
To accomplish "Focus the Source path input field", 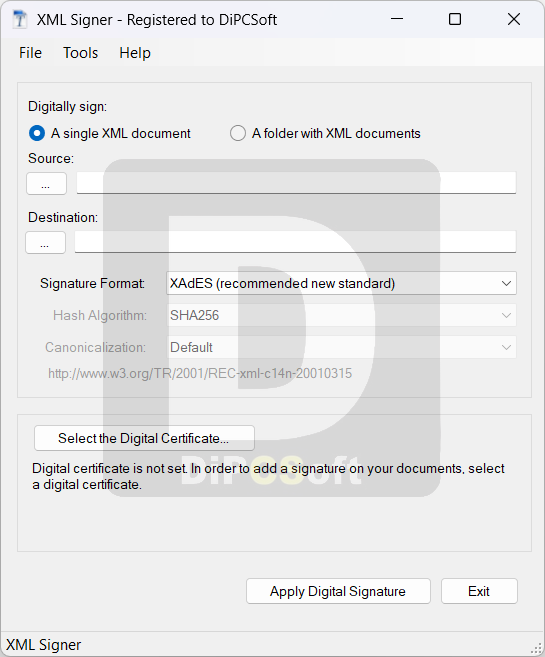I will [x=296, y=183].
